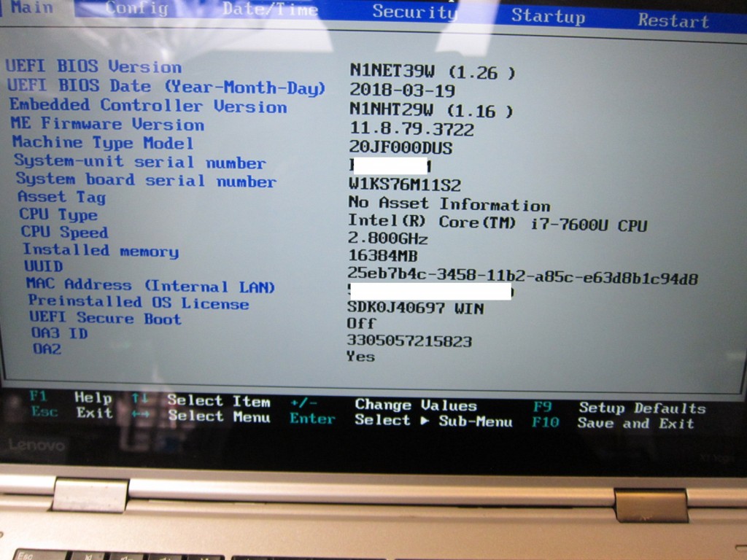Screen dimensions: 747x560
Task: Click the OA2 value Yes
Action: [x=360, y=357]
